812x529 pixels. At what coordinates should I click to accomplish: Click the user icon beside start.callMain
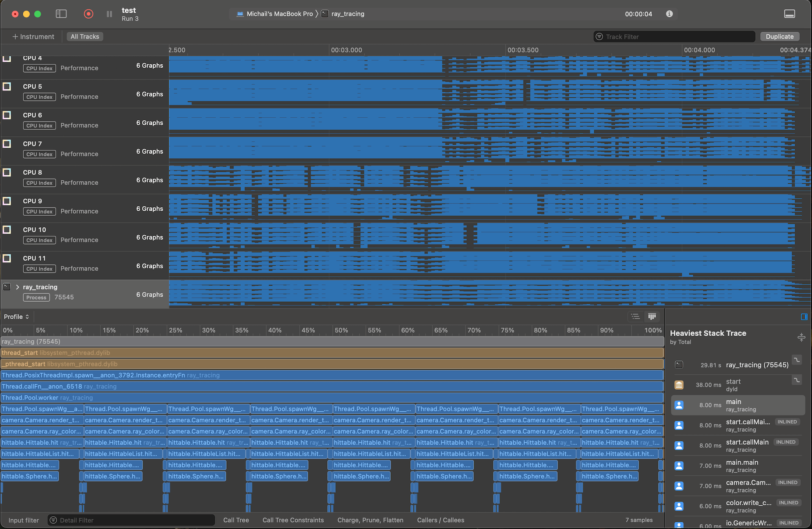click(679, 446)
